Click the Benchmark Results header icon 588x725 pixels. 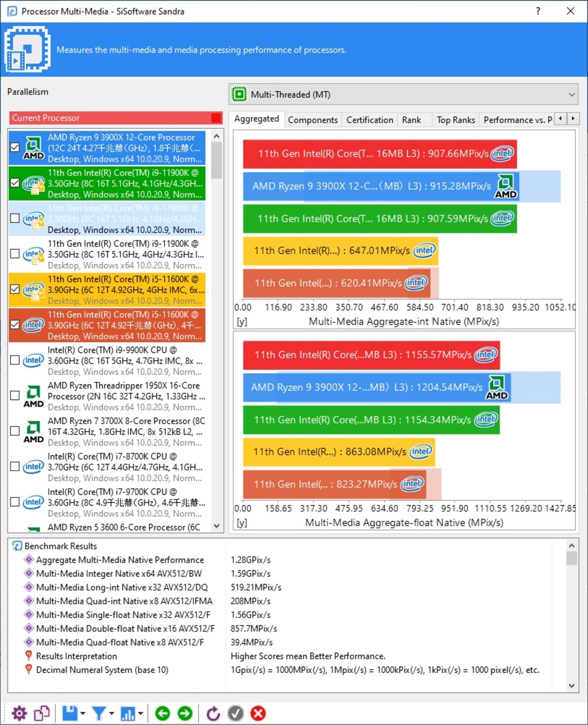pos(17,546)
